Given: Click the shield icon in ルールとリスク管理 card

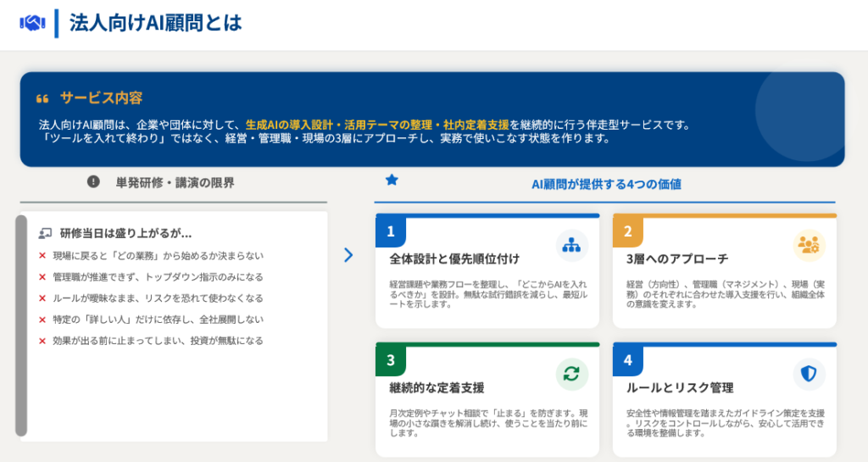Looking at the screenshot, I should click(x=809, y=374).
